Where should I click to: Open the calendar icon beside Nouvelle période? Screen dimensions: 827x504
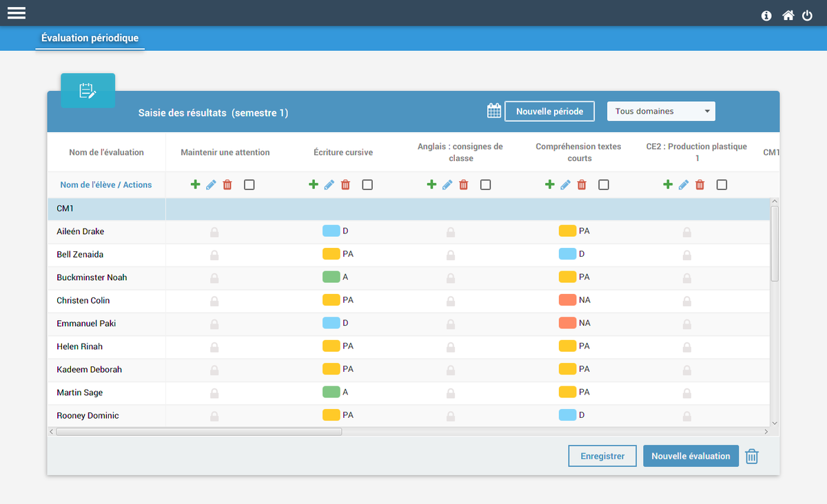(494, 111)
